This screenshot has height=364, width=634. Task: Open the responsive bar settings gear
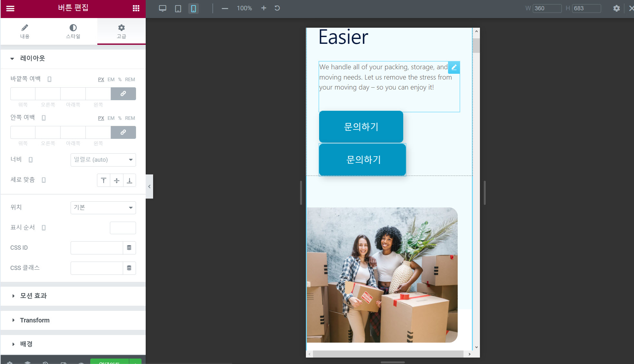click(x=616, y=8)
